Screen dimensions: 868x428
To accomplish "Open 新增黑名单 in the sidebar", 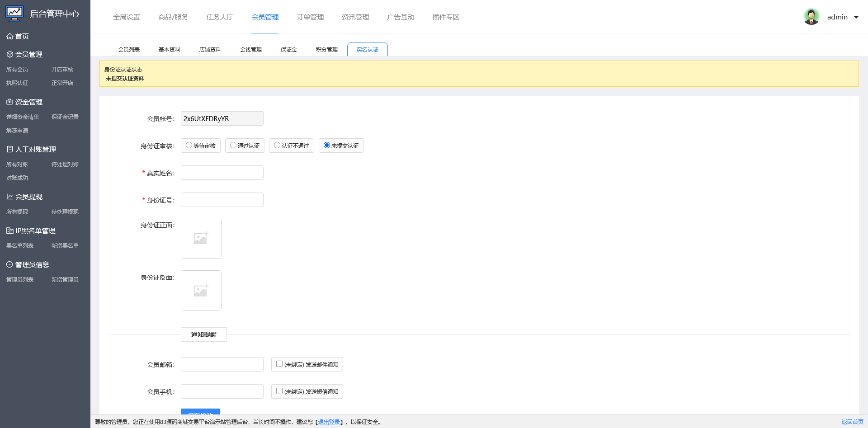I will [x=65, y=245].
